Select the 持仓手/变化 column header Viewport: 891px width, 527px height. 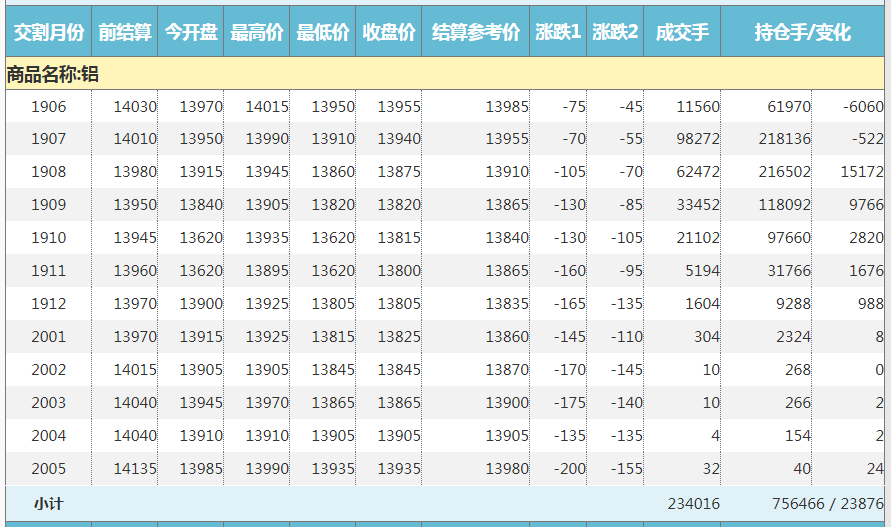(803, 33)
